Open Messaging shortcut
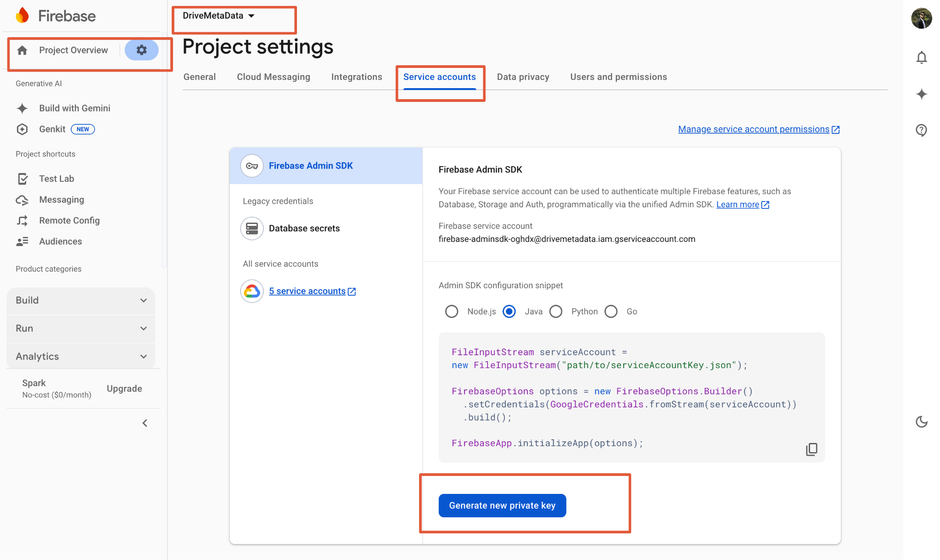The height and width of the screenshot is (560, 940). (62, 200)
